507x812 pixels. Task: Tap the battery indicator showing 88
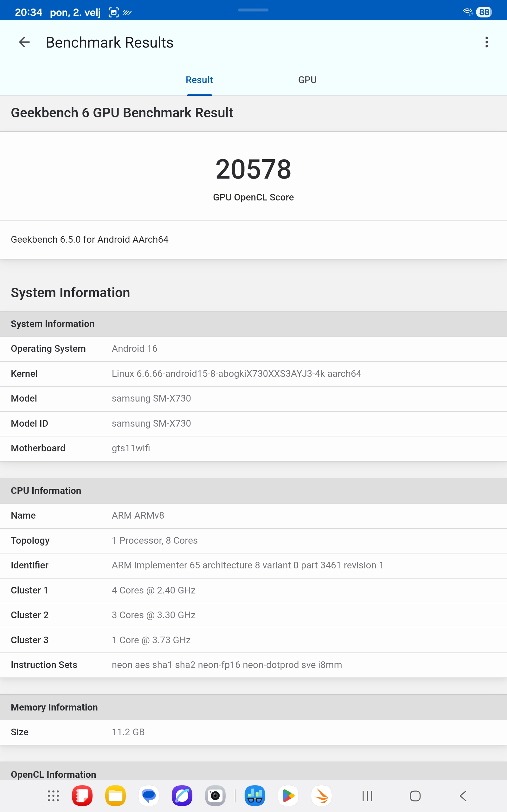(484, 12)
